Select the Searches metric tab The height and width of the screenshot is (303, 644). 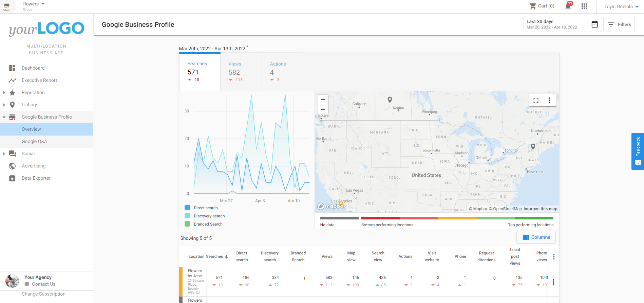(x=200, y=71)
